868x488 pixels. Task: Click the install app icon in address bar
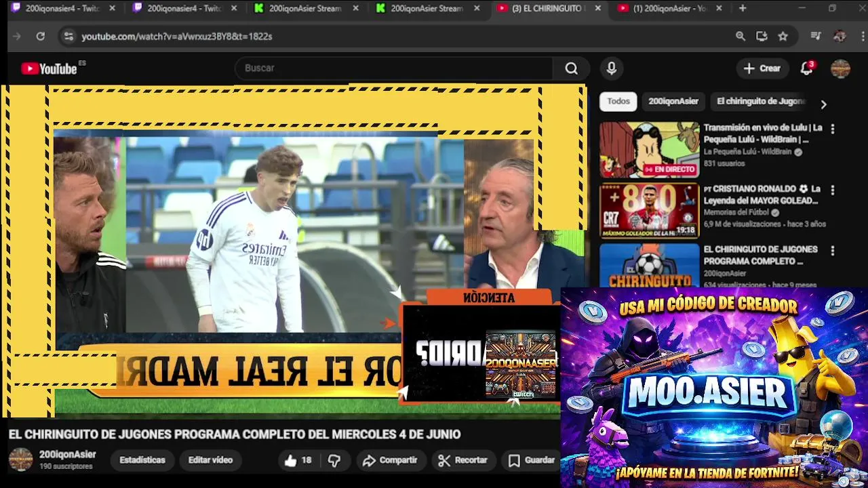pos(762,36)
